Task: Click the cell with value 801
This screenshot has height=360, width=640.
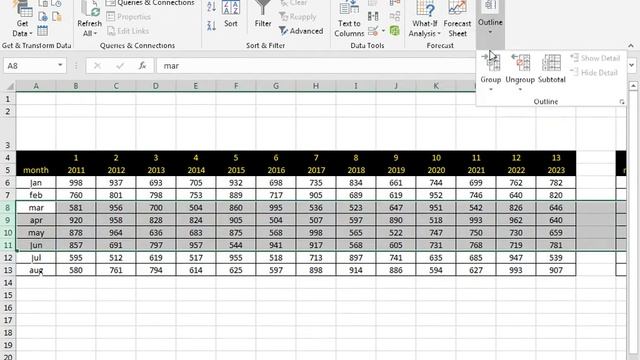Action: [x=116, y=195]
